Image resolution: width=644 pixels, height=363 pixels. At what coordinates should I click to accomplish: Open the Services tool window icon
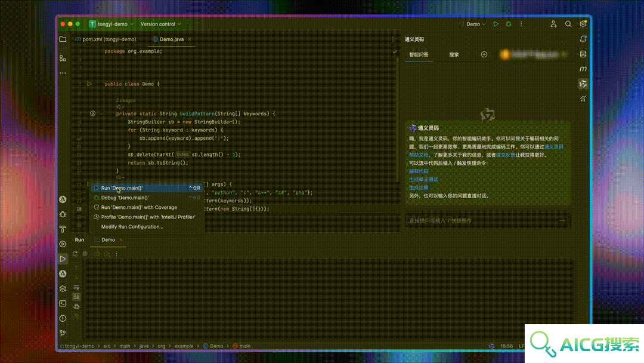click(x=63, y=244)
